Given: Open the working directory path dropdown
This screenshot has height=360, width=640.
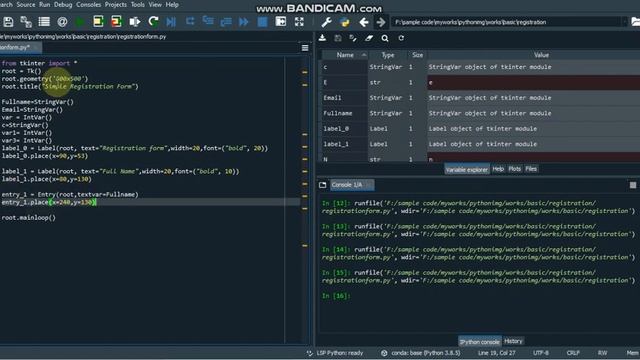Looking at the screenshot, I should click(625, 22).
